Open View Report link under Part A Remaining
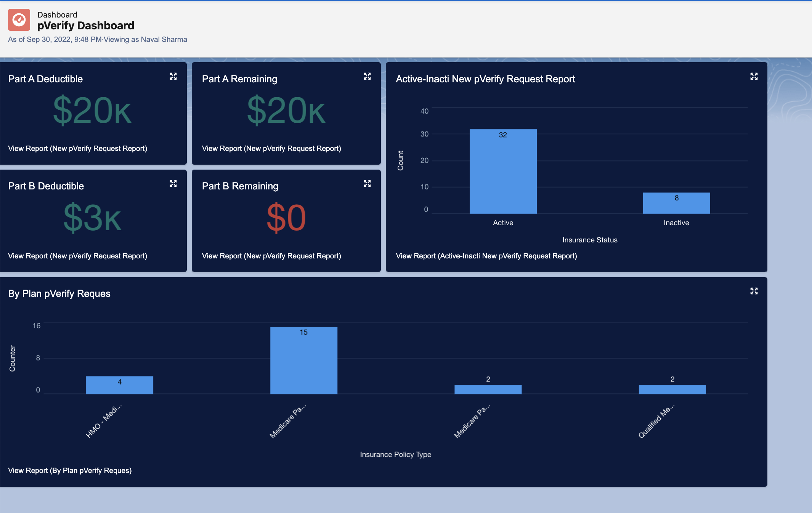 pos(271,149)
